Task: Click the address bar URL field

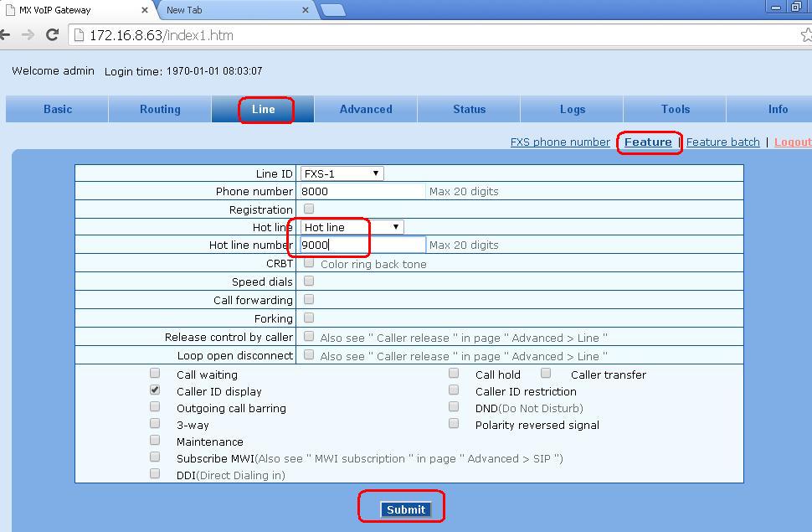Action: (x=419, y=35)
